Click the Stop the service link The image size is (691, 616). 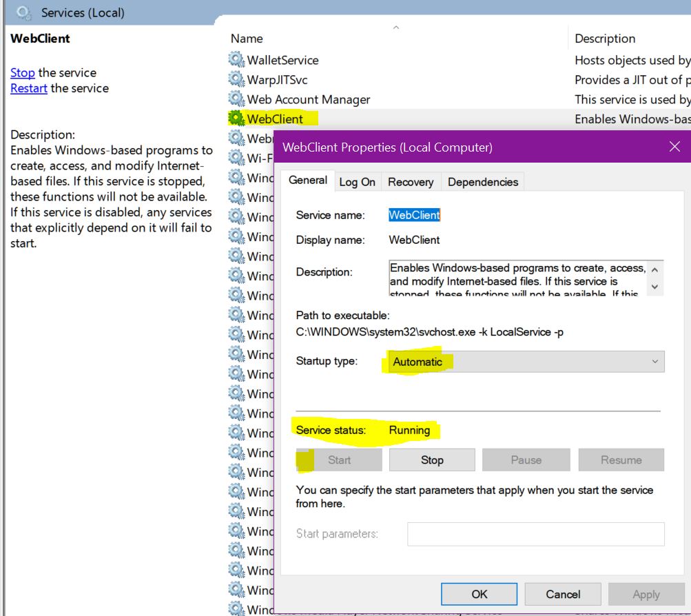23,73
